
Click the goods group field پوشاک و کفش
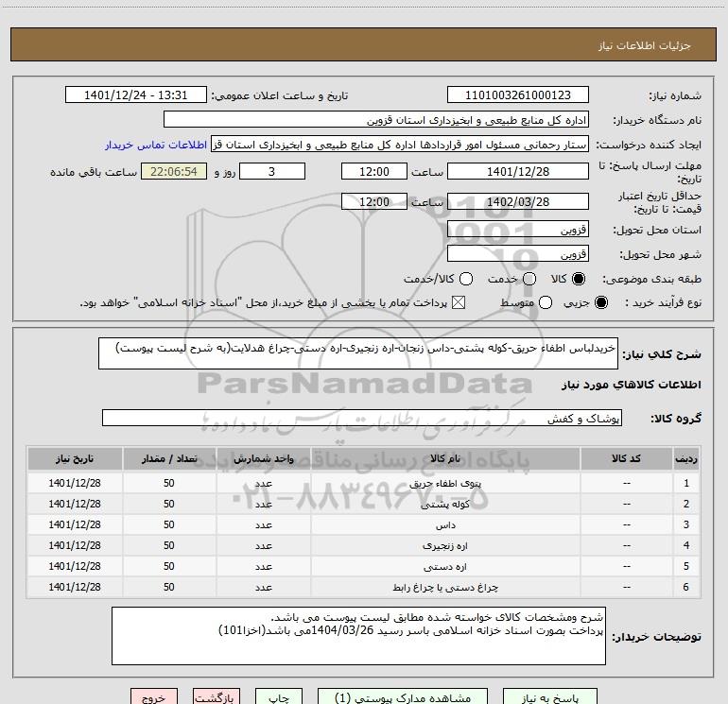click(362, 418)
